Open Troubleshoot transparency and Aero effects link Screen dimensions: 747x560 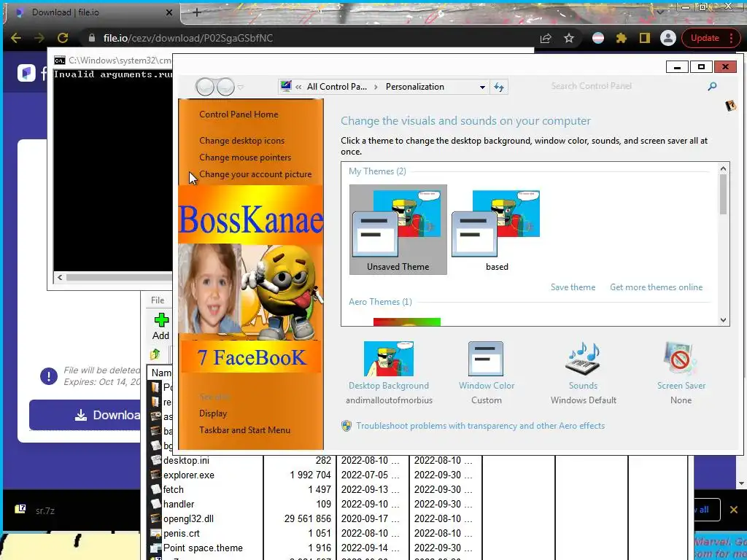click(480, 426)
